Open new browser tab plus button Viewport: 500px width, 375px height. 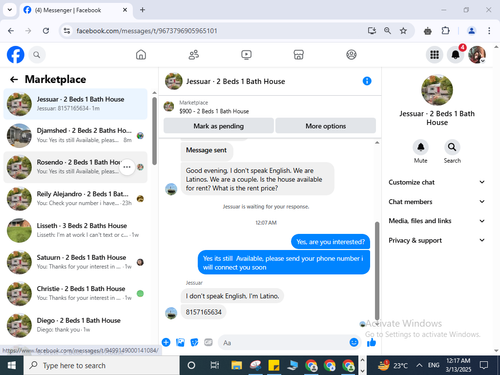pyautogui.click(x=142, y=10)
